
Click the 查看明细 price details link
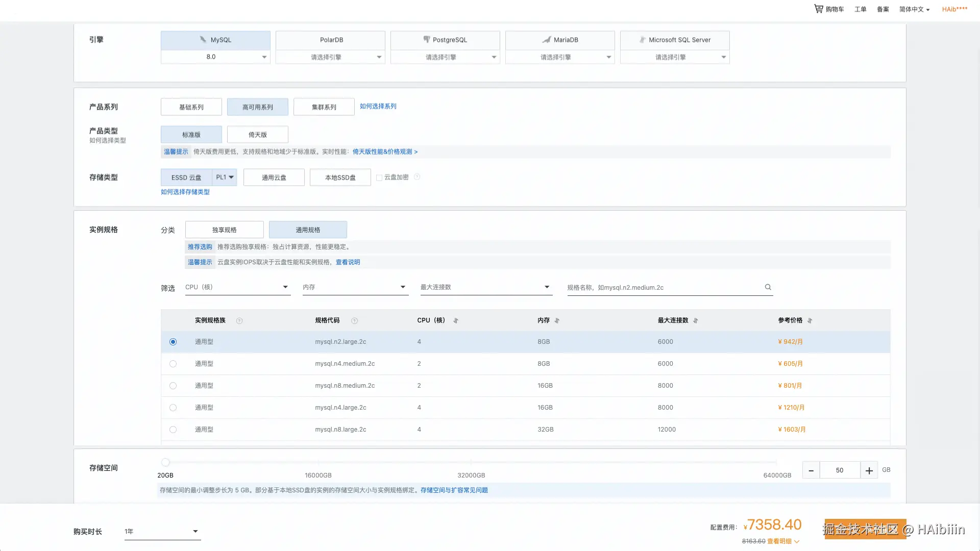(x=780, y=541)
